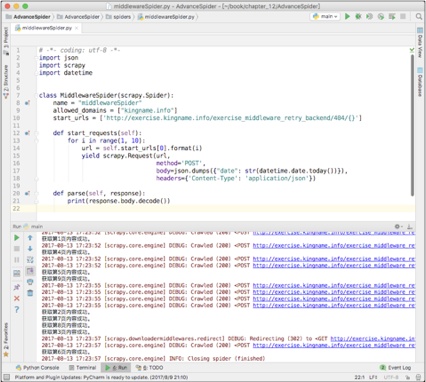The width and height of the screenshot is (426, 382).
Task: Collapse the import block at line 2
Action: coord(36,58)
